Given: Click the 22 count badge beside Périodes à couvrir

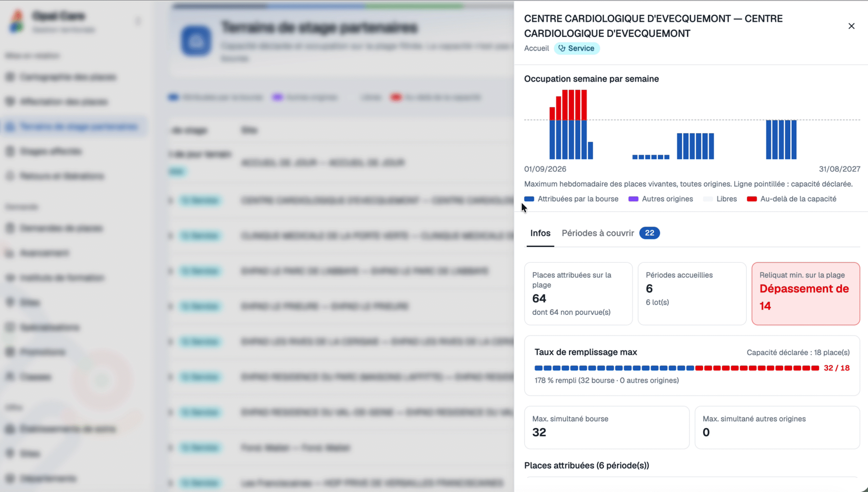Looking at the screenshot, I should click(x=649, y=233).
